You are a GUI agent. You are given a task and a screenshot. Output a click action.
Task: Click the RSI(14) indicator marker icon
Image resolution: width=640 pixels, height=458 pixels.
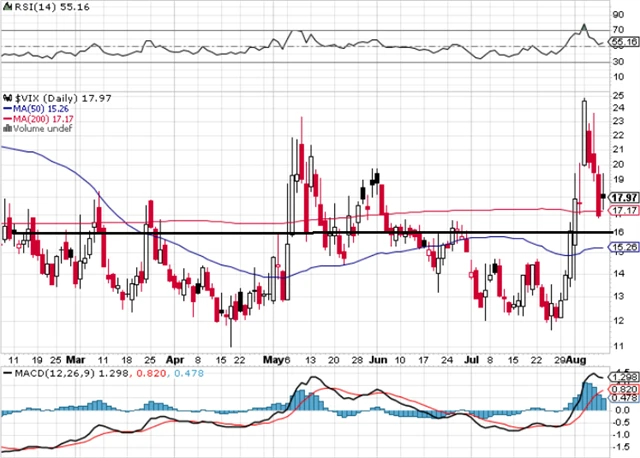[6, 7]
